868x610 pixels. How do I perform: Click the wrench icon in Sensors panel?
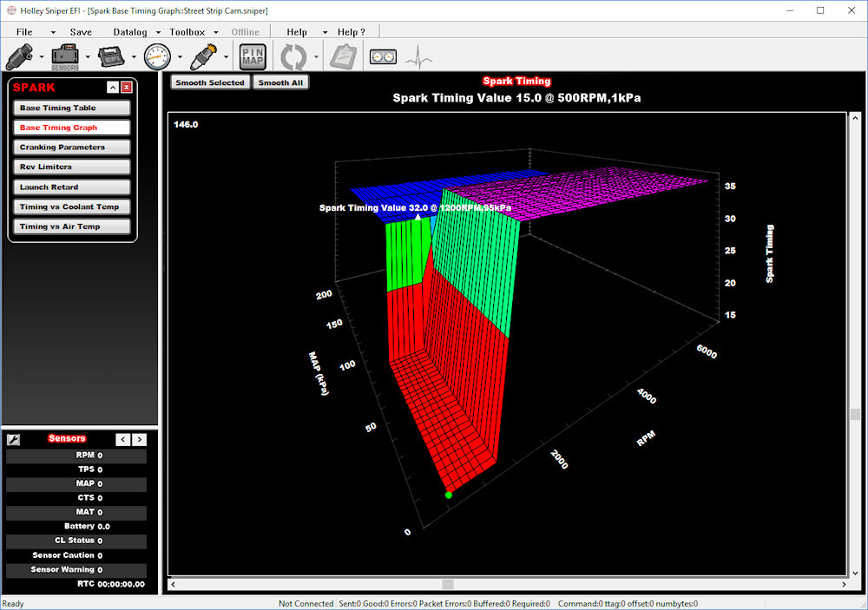[x=13, y=440]
